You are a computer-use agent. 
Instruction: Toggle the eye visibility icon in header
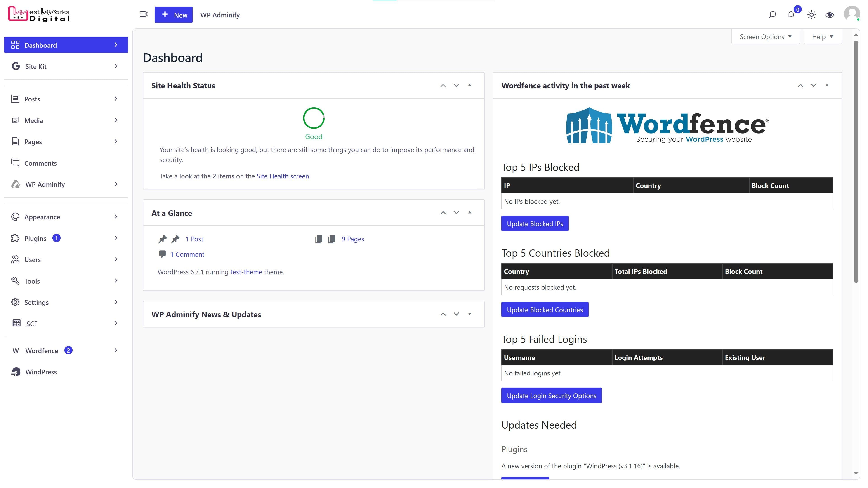pyautogui.click(x=830, y=15)
